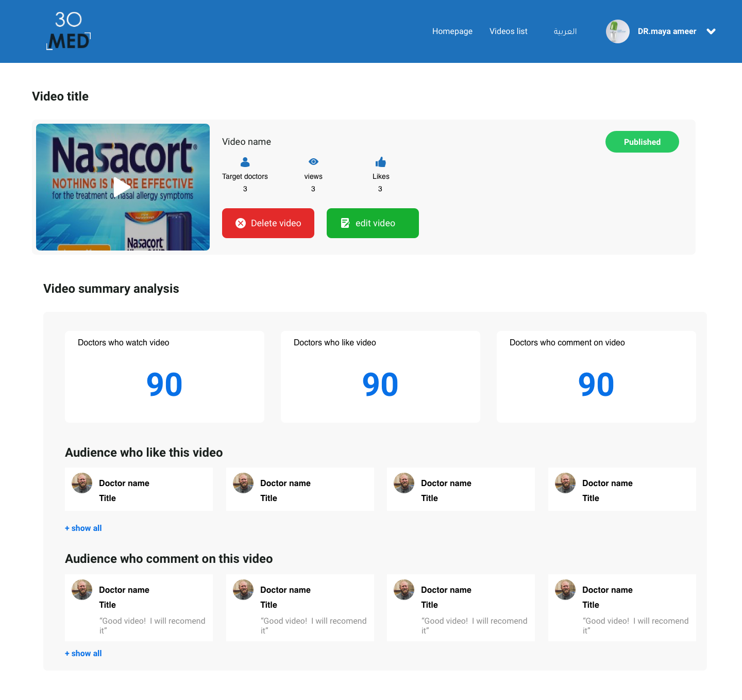Click 'Audience who comment on this video' heading
Image resolution: width=742 pixels, height=700 pixels.
click(x=169, y=559)
